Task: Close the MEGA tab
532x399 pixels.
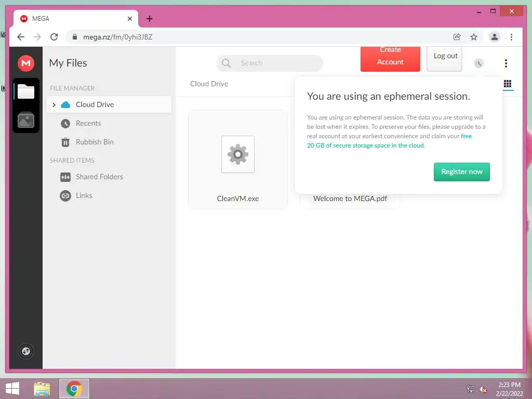Action: [x=129, y=19]
